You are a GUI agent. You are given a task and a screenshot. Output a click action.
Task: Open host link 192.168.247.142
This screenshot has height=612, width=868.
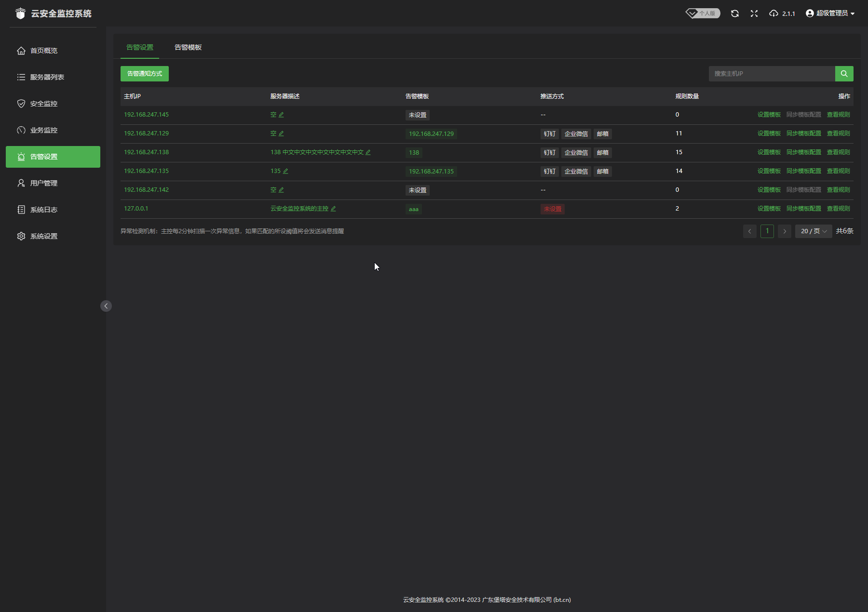tap(146, 190)
